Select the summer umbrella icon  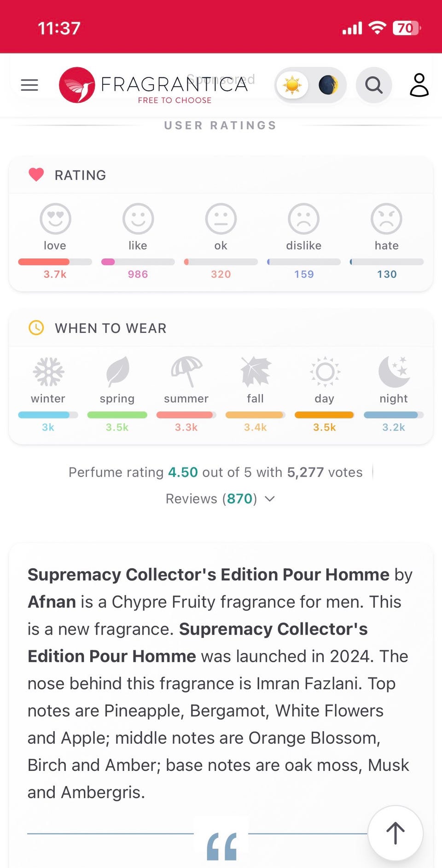click(x=186, y=372)
